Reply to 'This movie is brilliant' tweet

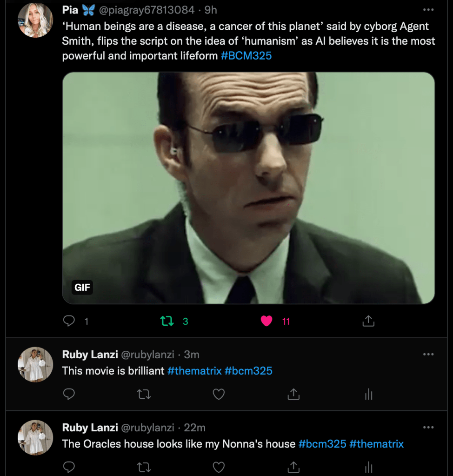click(x=69, y=395)
